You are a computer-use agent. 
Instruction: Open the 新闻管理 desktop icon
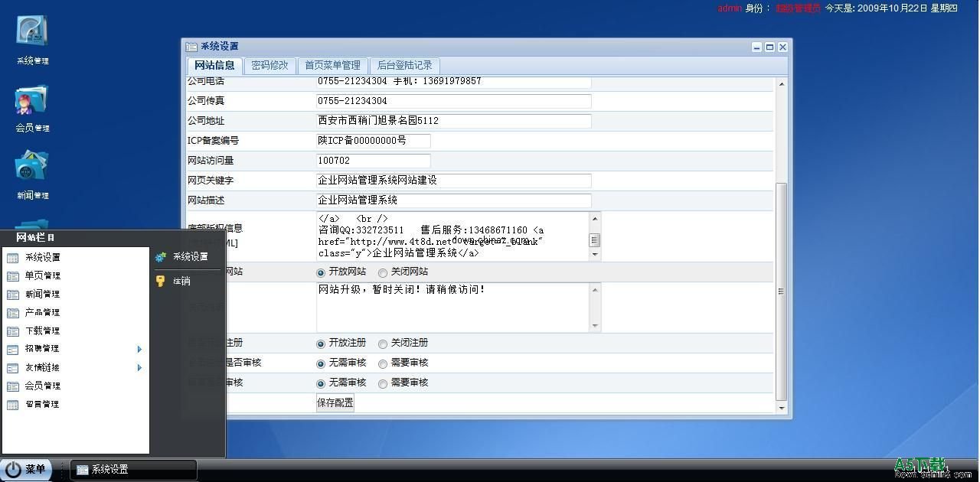click(x=31, y=171)
